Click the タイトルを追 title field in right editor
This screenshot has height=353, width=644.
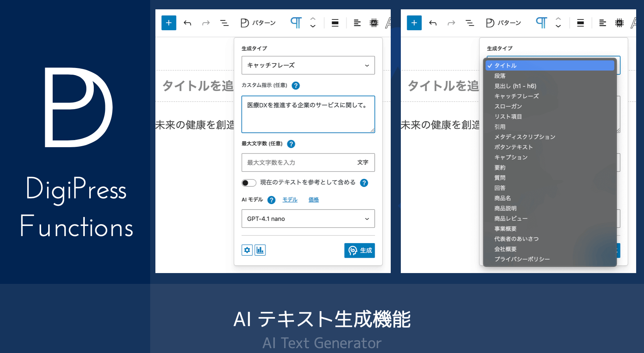tap(443, 86)
